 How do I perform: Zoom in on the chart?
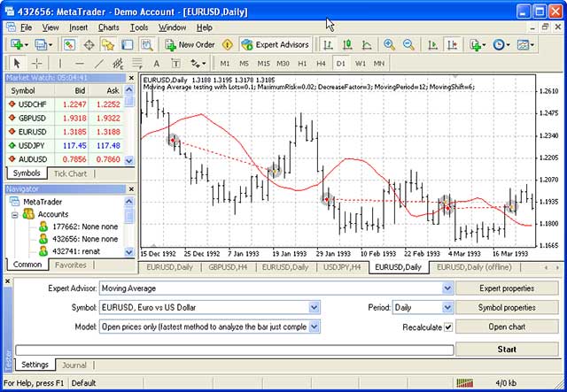390,44
